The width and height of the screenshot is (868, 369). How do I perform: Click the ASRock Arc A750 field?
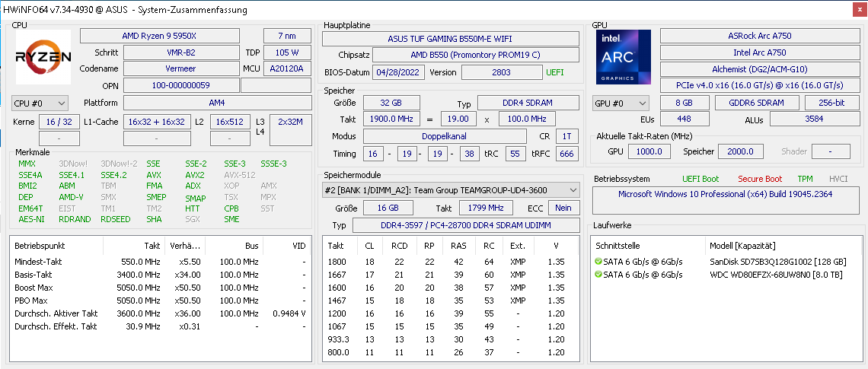click(x=760, y=36)
